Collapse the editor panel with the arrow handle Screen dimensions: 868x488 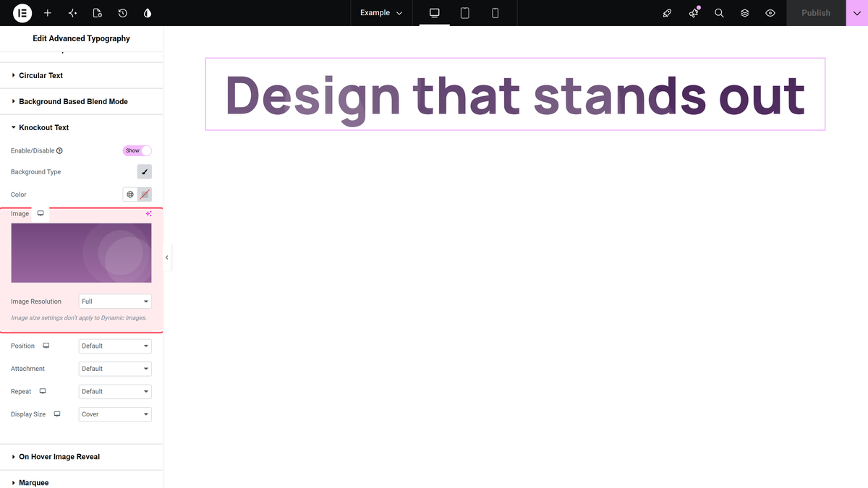pyautogui.click(x=167, y=257)
